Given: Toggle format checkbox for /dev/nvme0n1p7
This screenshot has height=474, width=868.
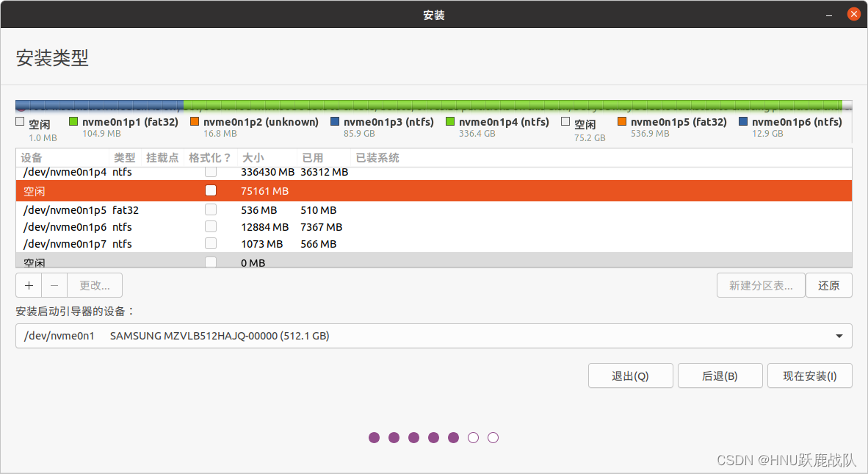Looking at the screenshot, I should click(211, 243).
